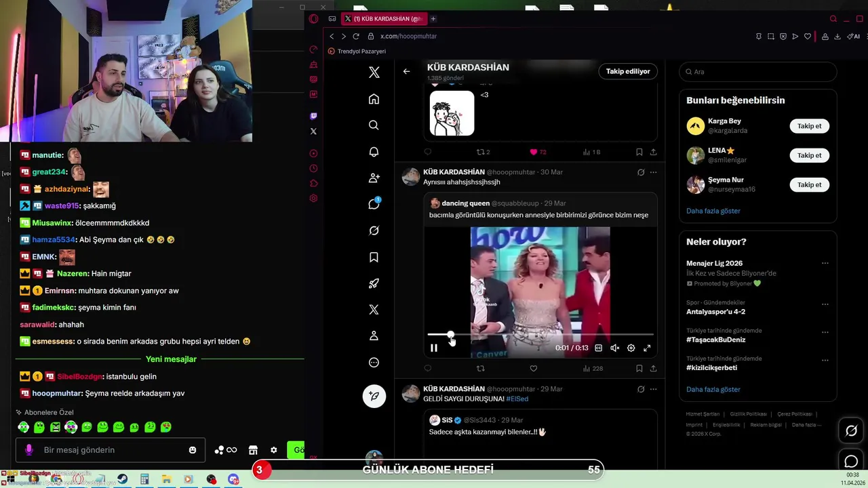Screen dimensions: 868x488
Task: Open File Explorer from the taskbar
Action: click(166, 479)
